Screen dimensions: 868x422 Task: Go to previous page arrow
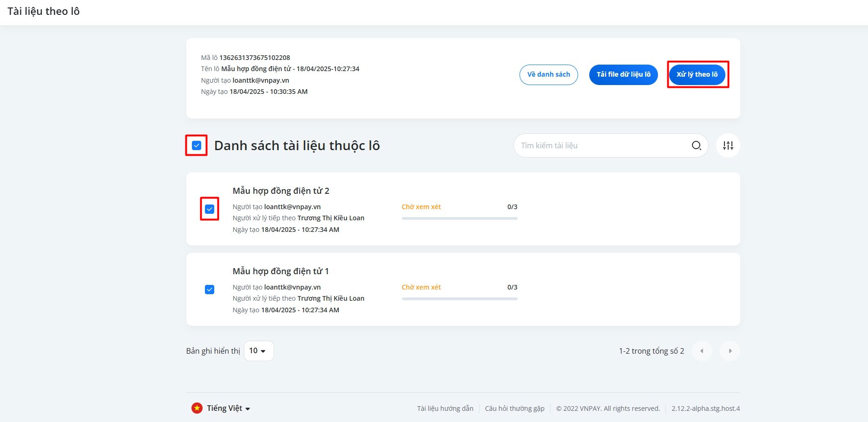702,351
